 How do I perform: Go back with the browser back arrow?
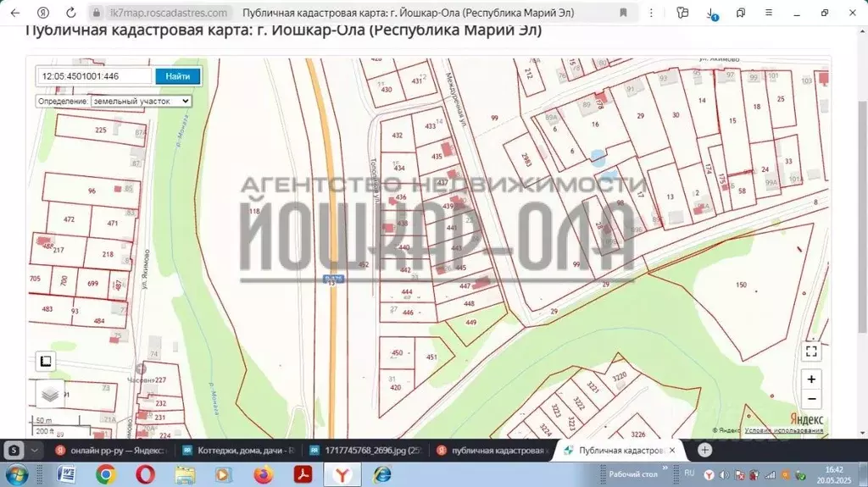click(x=15, y=13)
